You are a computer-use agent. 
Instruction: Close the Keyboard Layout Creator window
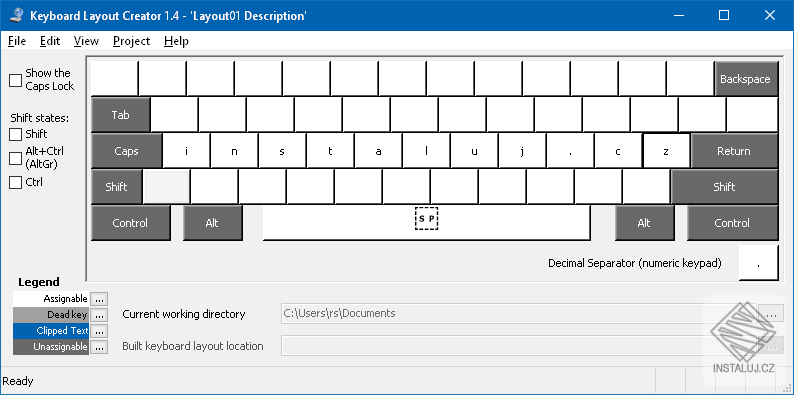coord(770,15)
